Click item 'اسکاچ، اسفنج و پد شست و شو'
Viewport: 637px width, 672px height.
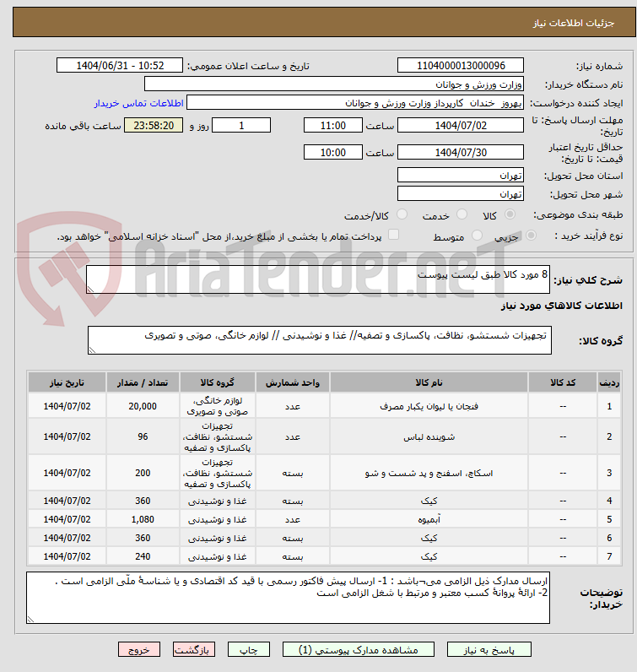pyautogui.click(x=429, y=473)
